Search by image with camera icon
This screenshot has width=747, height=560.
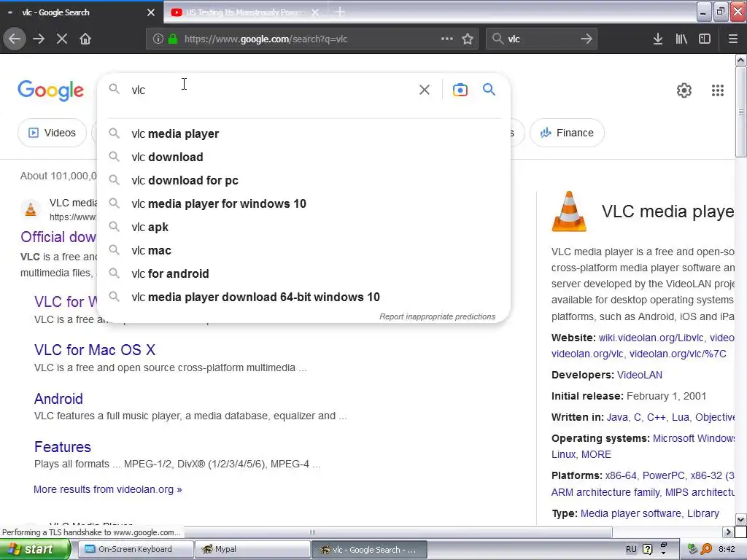tap(460, 90)
